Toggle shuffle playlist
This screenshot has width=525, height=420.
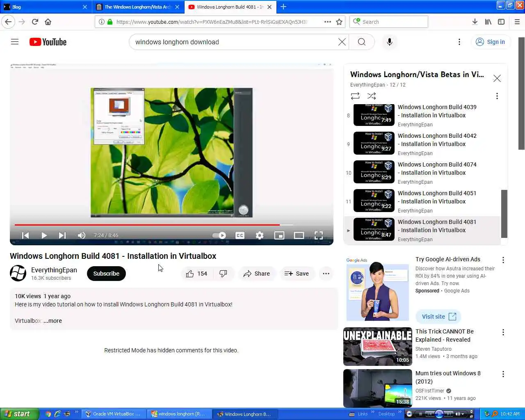(372, 96)
